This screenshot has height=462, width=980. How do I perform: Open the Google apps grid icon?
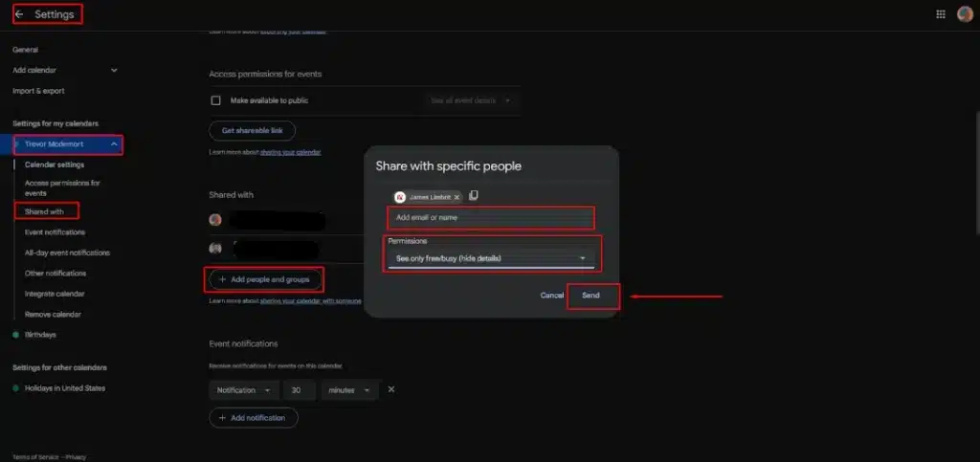click(x=941, y=14)
